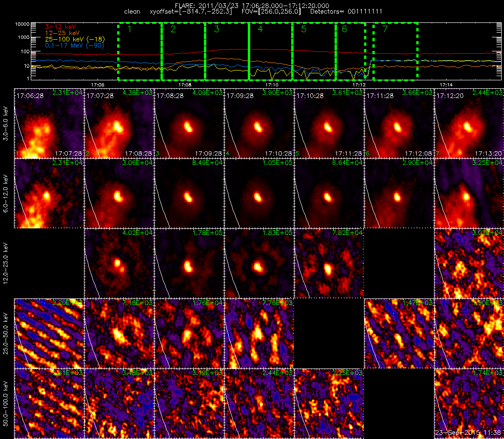
Task: Open the 3.0-6.0 keV image labeled 4.09E+03
Action: (189, 124)
